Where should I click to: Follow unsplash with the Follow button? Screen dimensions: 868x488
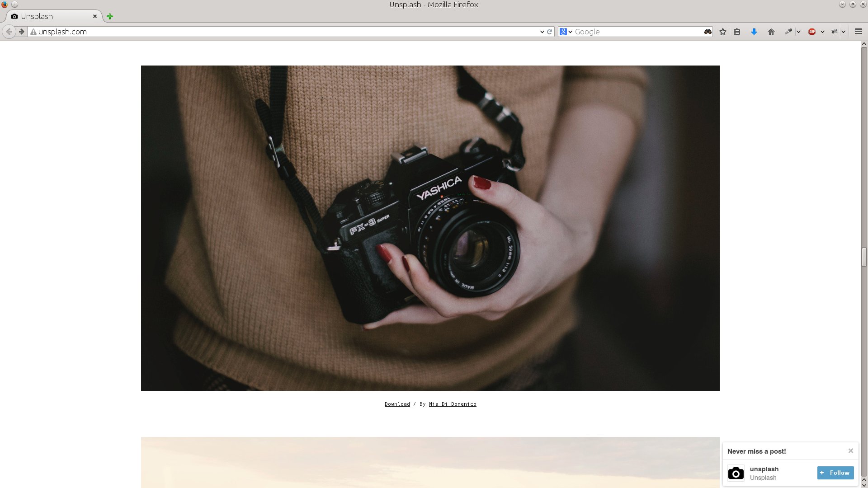pyautogui.click(x=835, y=473)
